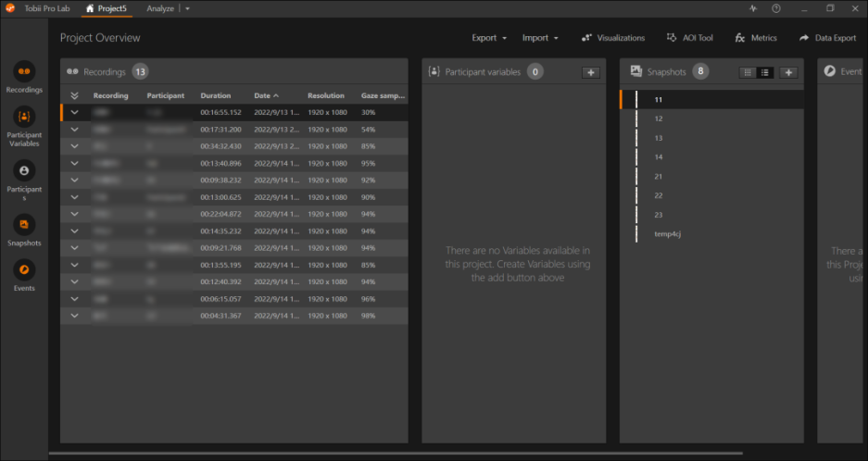Open the Visualizations tool
The width and height of the screenshot is (868, 461).
pyautogui.click(x=613, y=38)
